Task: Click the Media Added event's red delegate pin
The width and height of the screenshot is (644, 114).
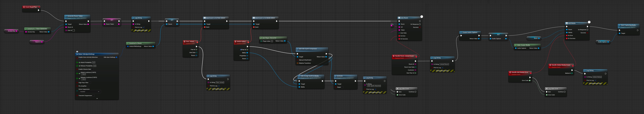Action: click(248, 42)
